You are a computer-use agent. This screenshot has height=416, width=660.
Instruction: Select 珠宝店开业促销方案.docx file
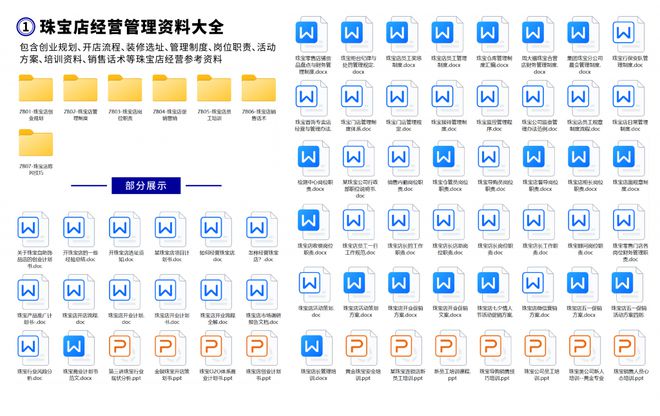tap(404, 285)
